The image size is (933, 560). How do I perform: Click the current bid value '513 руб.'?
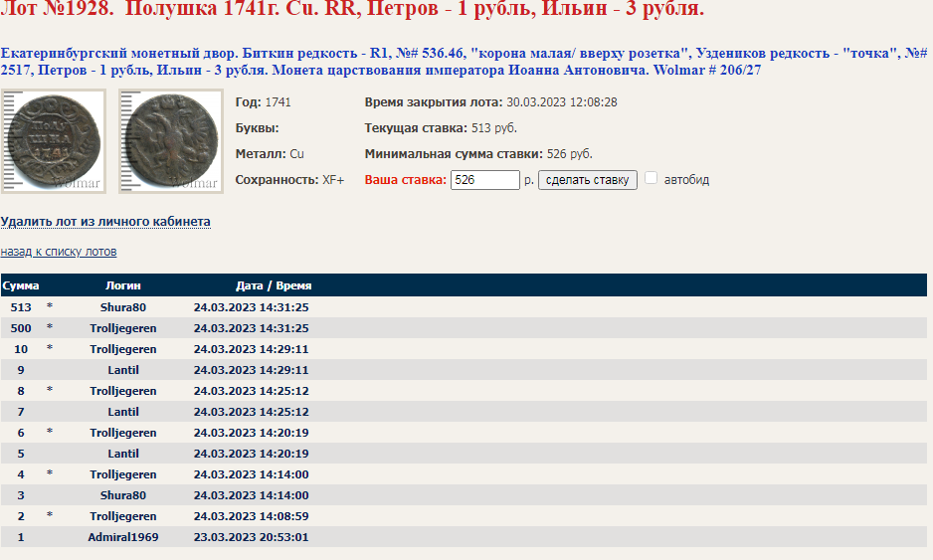tap(494, 128)
